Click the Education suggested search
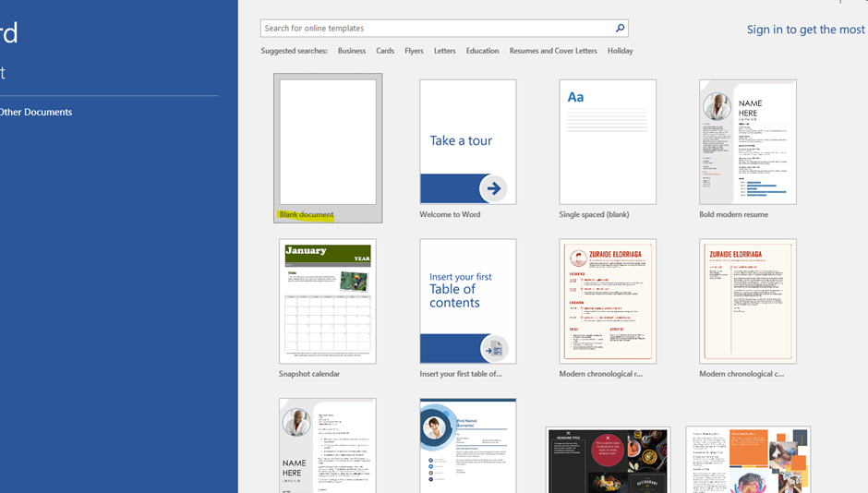868x493 pixels. tap(482, 51)
